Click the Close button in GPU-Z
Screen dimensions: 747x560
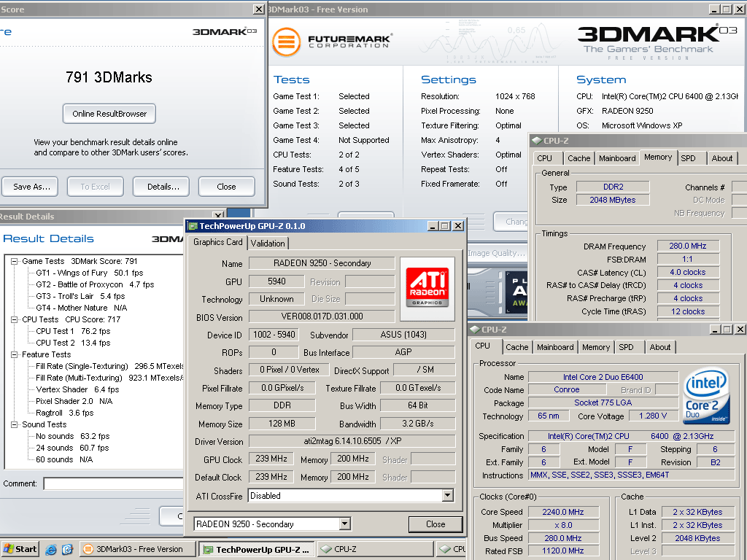click(x=436, y=524)
